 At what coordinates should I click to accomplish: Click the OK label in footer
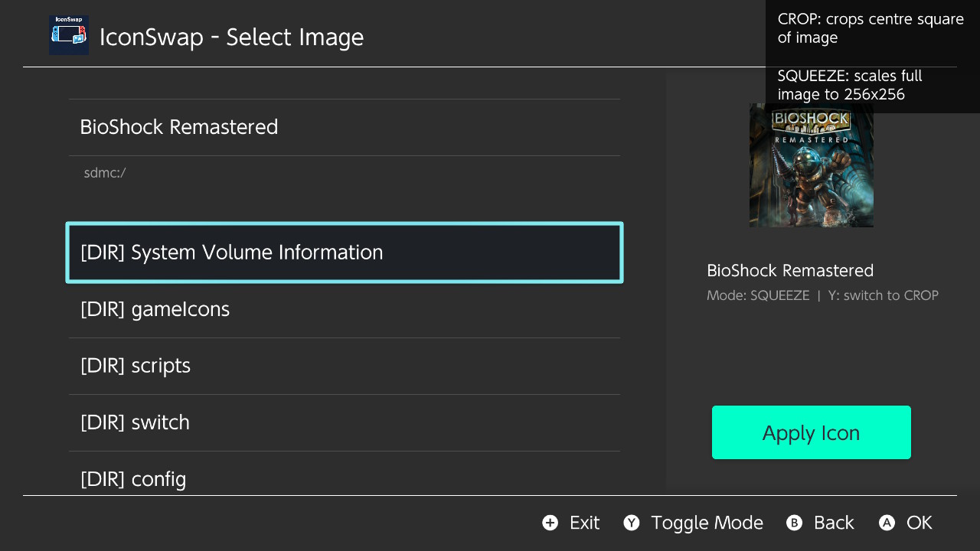tap(920, 523)
